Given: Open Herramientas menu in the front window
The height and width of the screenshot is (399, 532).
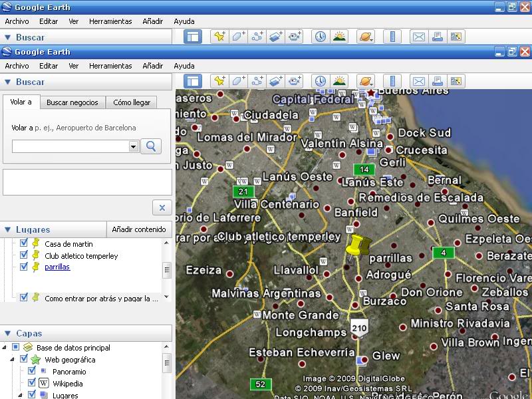Looking at the screenshot, I should pyautogui.click(x=110, y=66).
